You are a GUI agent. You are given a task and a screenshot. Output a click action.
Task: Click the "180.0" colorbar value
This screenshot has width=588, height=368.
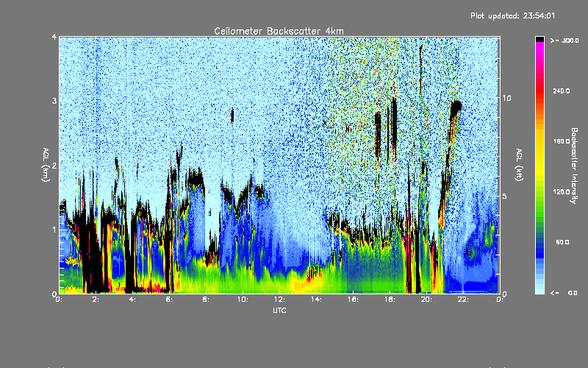click(562, 141)
